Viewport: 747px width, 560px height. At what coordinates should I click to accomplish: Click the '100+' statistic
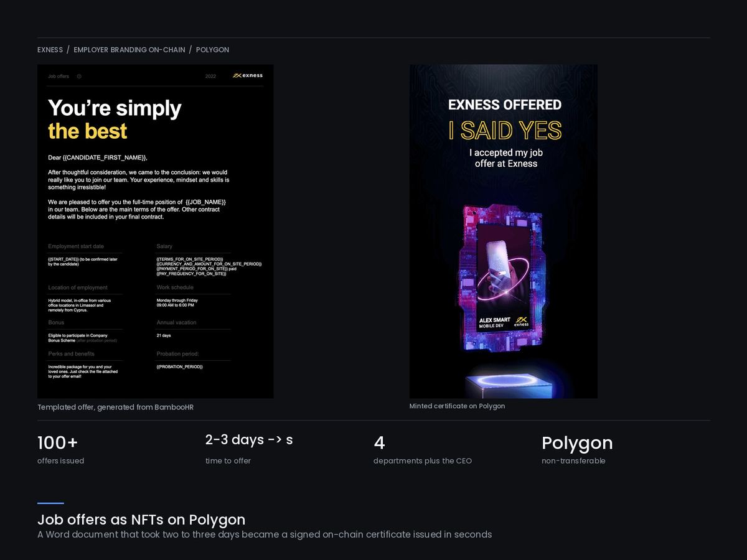[58, 443]
